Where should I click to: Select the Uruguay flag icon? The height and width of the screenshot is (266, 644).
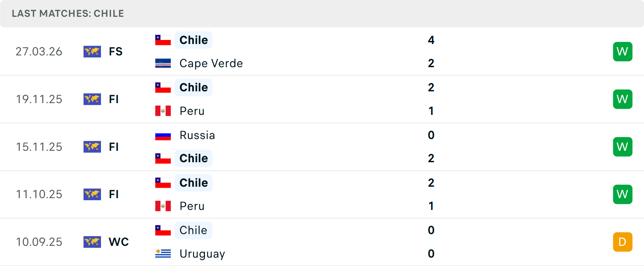[x=163, y=254]
